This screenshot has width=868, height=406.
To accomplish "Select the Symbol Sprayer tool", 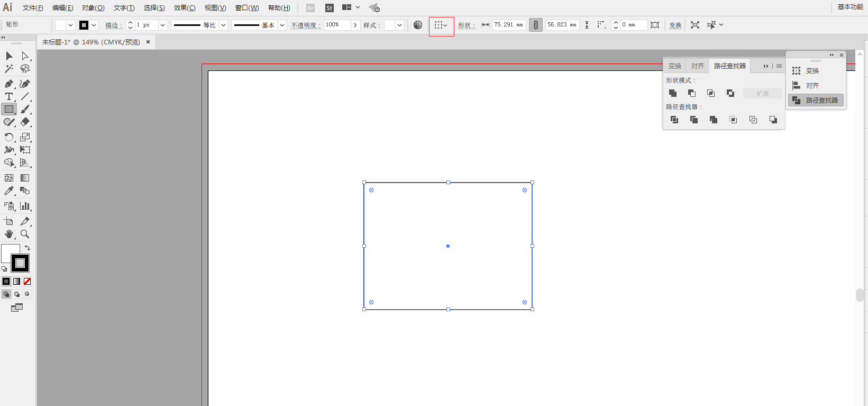I will [x=9, y=206].
